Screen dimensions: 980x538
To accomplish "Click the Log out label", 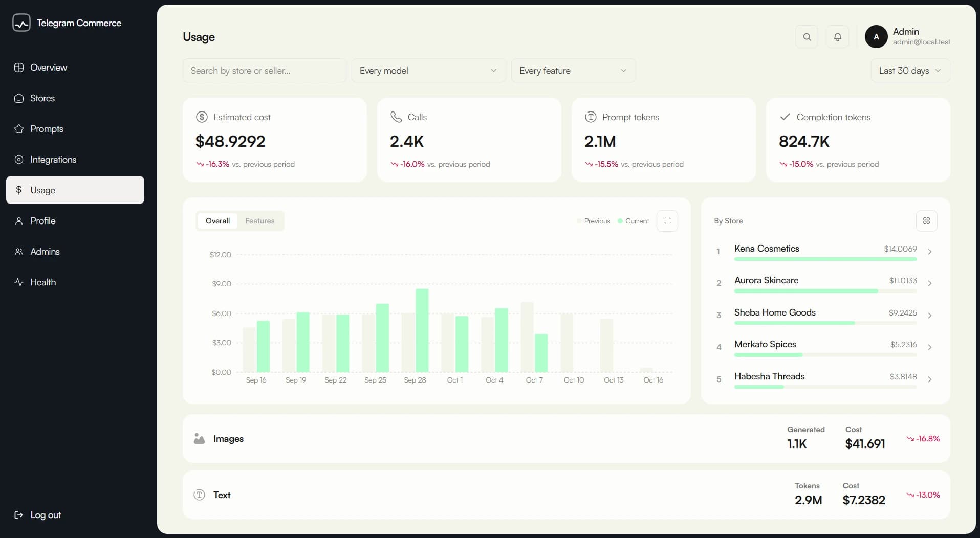I will click(46, 515).
